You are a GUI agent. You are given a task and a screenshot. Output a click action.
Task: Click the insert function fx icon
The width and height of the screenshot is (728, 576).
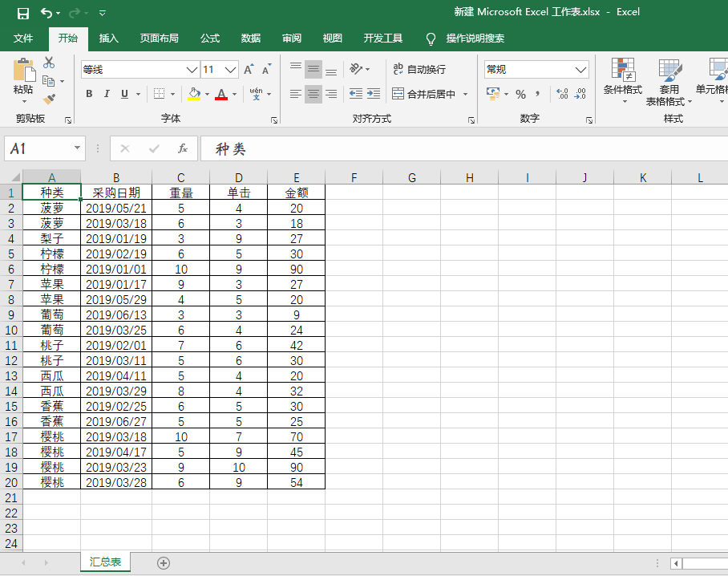point(183,148)
